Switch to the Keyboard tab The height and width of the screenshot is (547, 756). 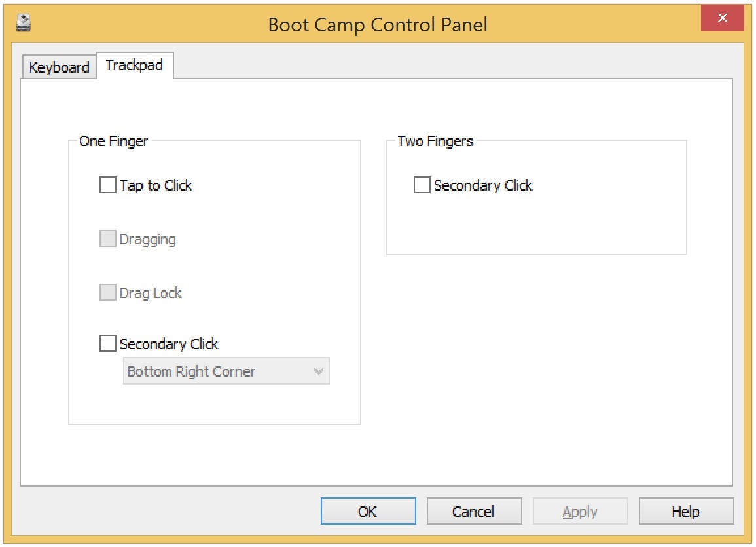pos(60,67)
